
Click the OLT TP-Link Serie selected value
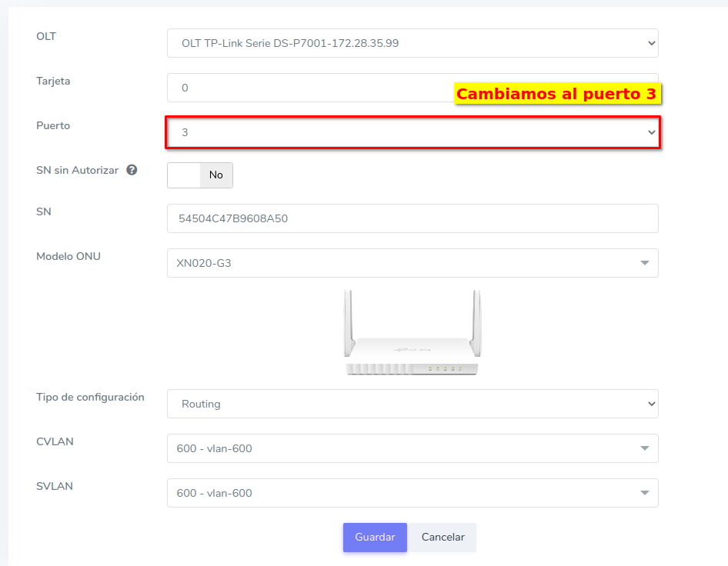point(290,43)
